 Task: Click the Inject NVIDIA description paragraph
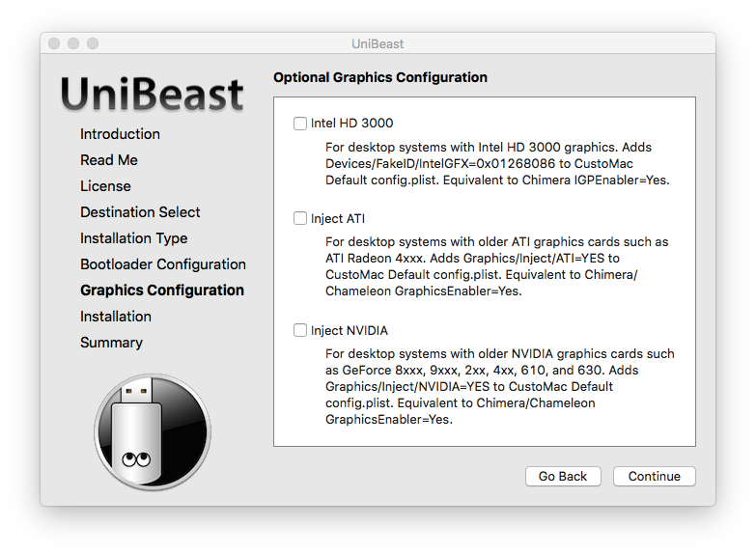pos(499,387)
